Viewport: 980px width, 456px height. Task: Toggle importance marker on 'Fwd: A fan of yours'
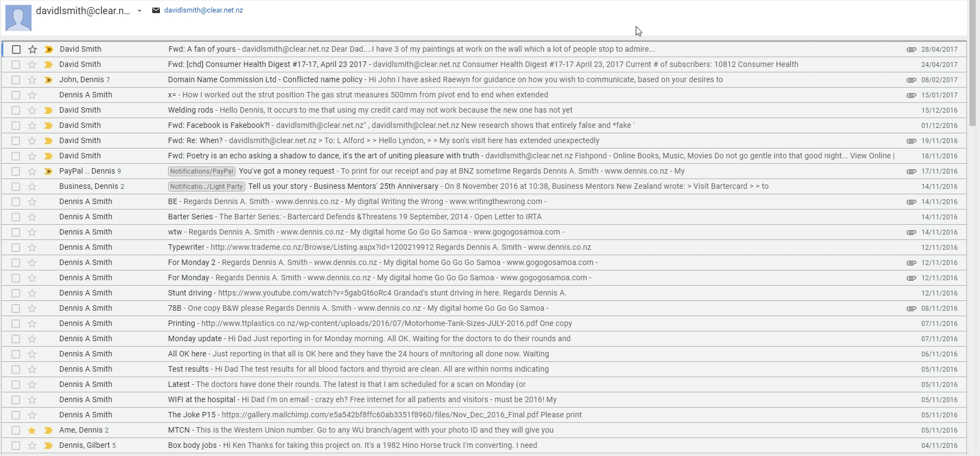pos(48,50)
